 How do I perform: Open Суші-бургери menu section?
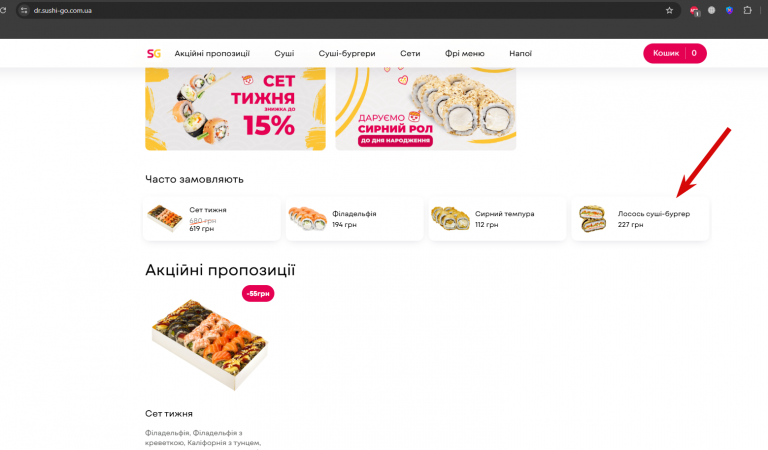coord(347,53)
